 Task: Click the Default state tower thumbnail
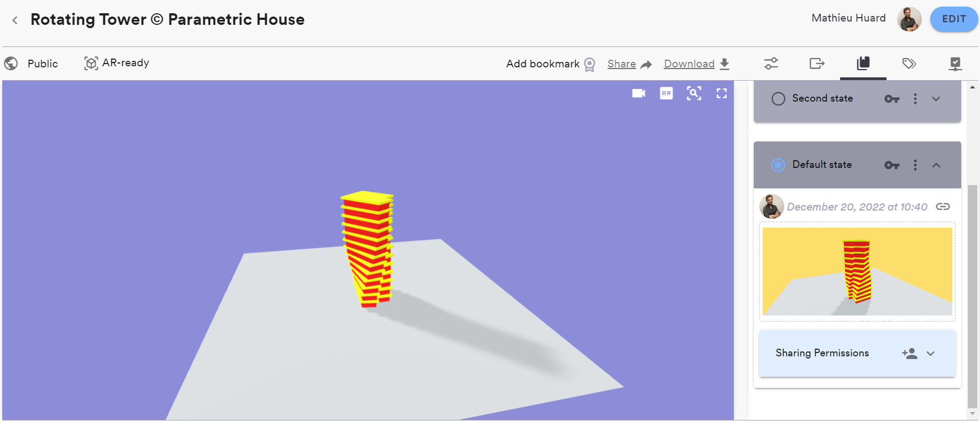pyautogui.click(x=857, y=271)
